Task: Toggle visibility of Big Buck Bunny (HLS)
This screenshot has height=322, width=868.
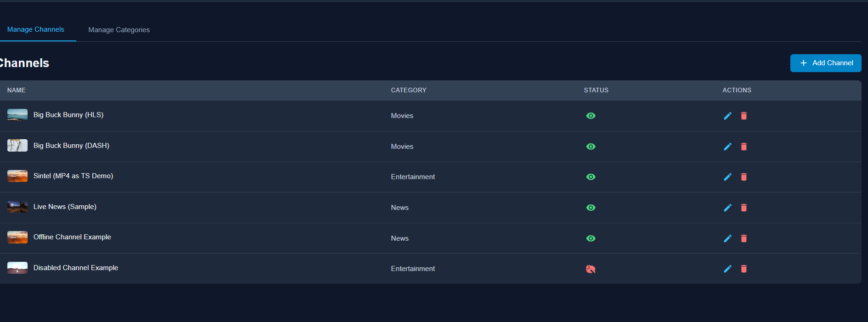Action: (591, 116)
